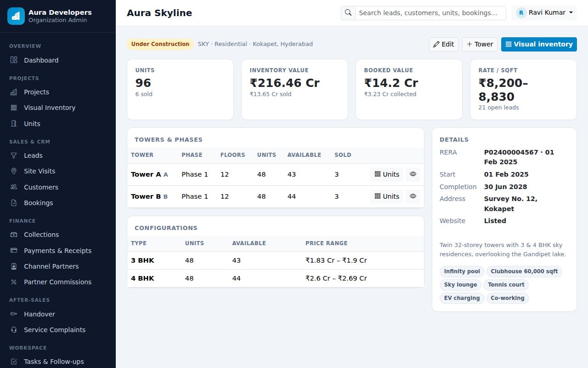Click the Tasks & Follow-ups check icon

pyautogui.click(x=14, y=362)
